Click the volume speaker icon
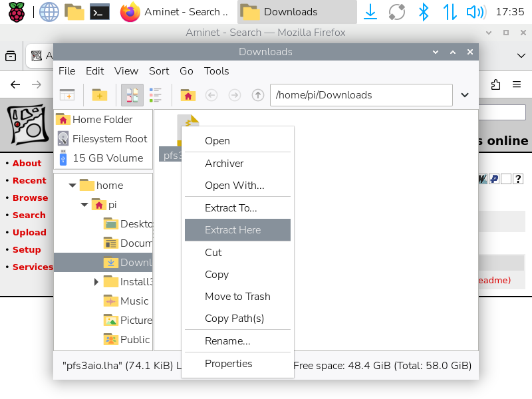Screen dimensions: 532x399 [475, 12]
